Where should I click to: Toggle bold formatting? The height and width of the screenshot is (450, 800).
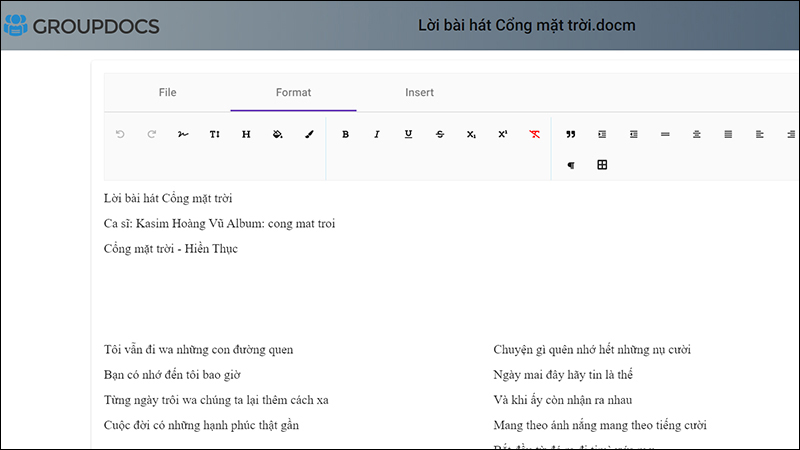[345, 134]
